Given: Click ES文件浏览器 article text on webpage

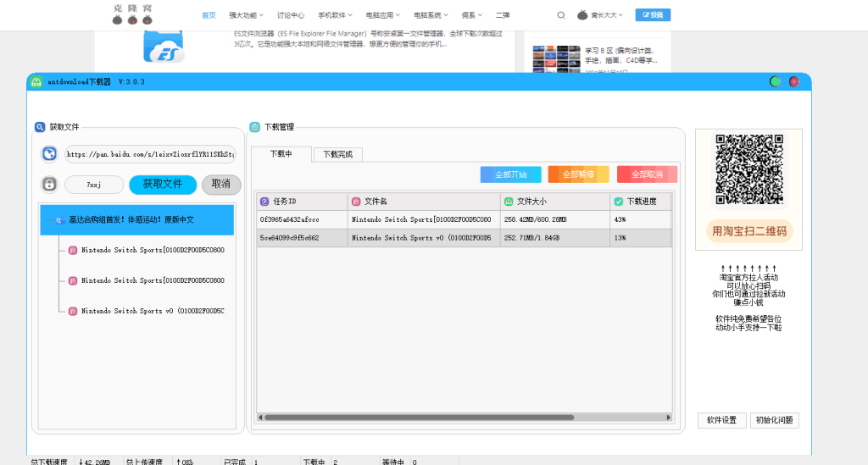Looking at the screenshot, I should (368, 39).
